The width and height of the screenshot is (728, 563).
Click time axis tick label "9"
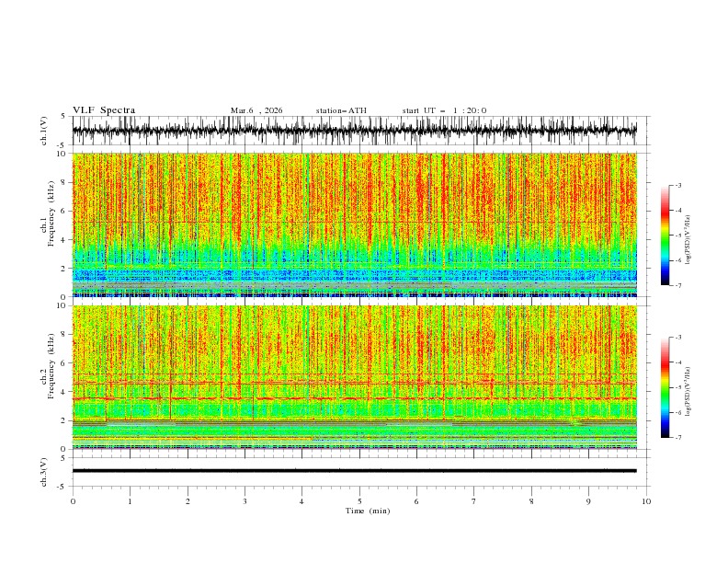[588, 501]
